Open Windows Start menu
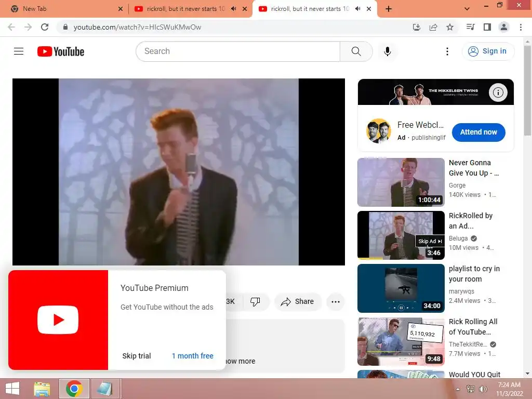Screen dimensions: 532x399 pos(12,389)
